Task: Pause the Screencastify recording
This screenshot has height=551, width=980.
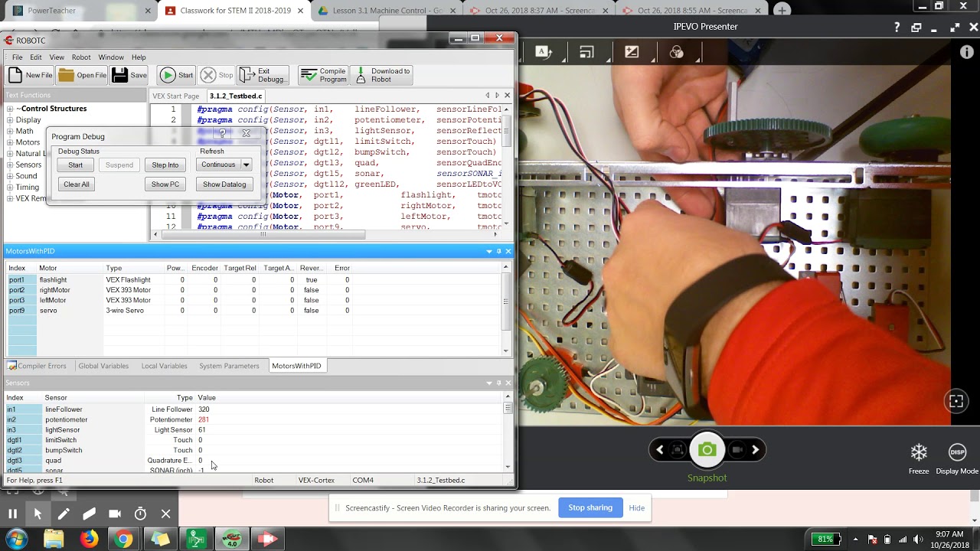Action: pos(12,514)
